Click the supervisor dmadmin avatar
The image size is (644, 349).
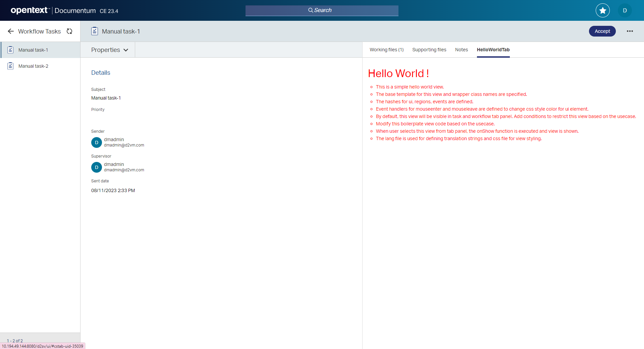96,167
